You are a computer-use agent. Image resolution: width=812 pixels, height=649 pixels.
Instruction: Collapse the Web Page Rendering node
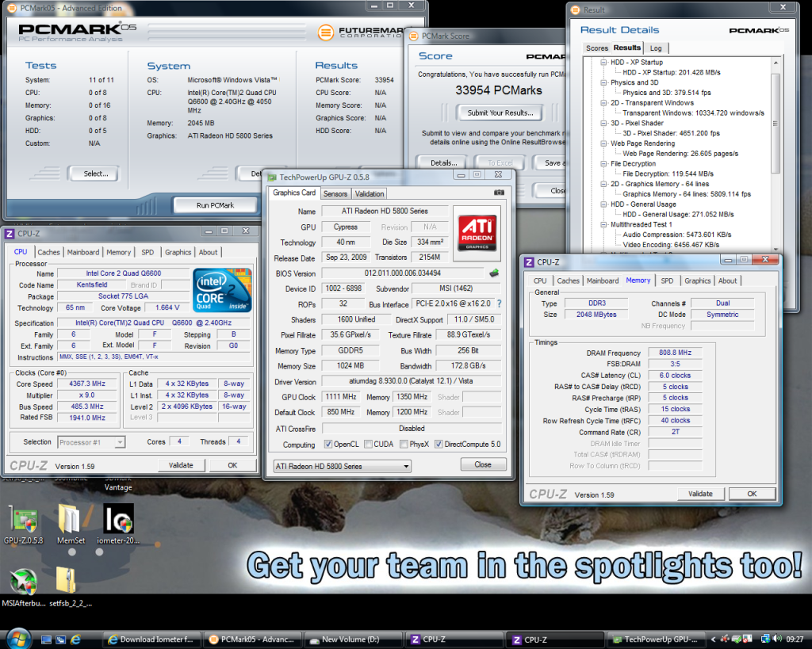pos(603,143)
